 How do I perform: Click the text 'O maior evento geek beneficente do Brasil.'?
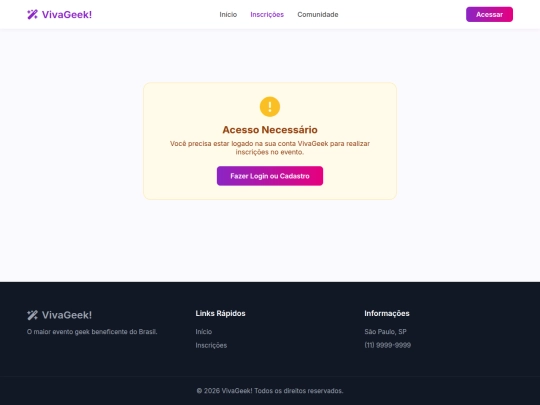(x=92, y=332)
